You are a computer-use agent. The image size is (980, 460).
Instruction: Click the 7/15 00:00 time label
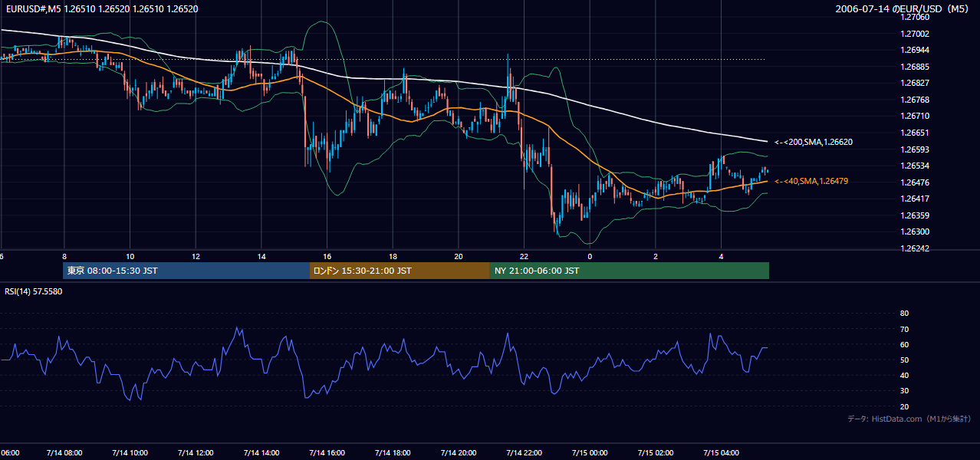click(x=590, y=453)
